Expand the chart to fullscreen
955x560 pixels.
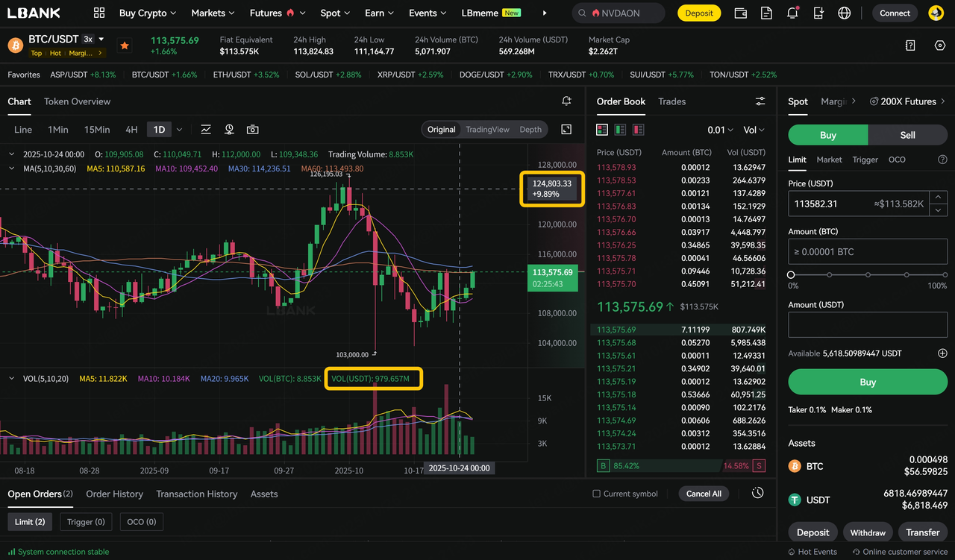pos(566,130)
